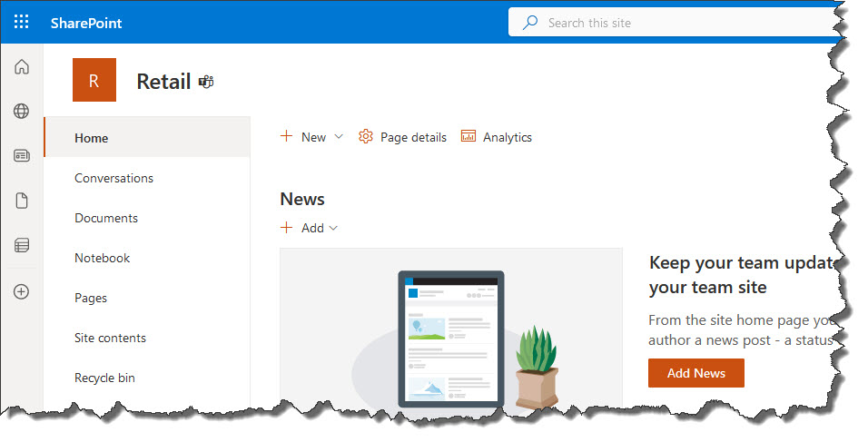
Task: Select Home in the left navigation
Action: [x=147, y=138]
